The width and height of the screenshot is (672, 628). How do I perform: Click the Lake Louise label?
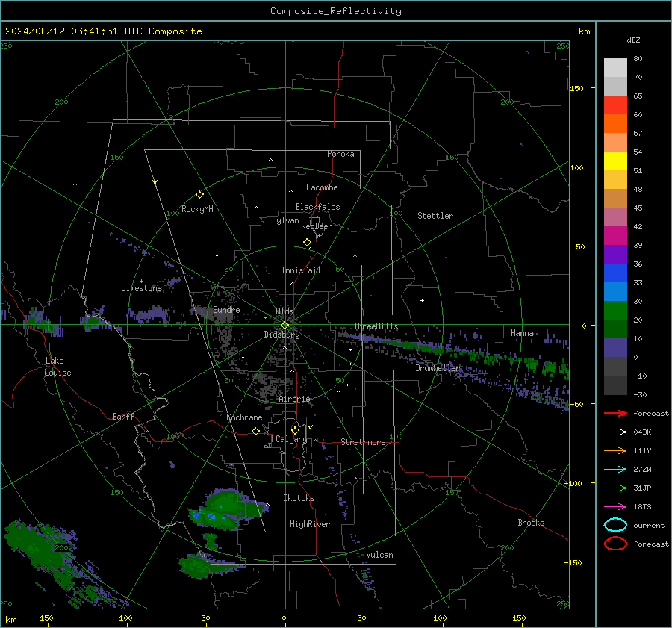coord(57,367)
